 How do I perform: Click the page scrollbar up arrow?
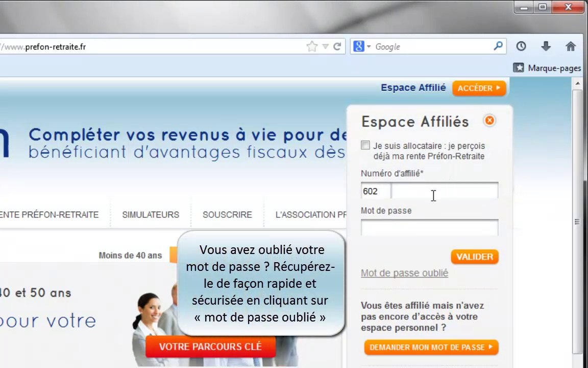coord(577,83)
